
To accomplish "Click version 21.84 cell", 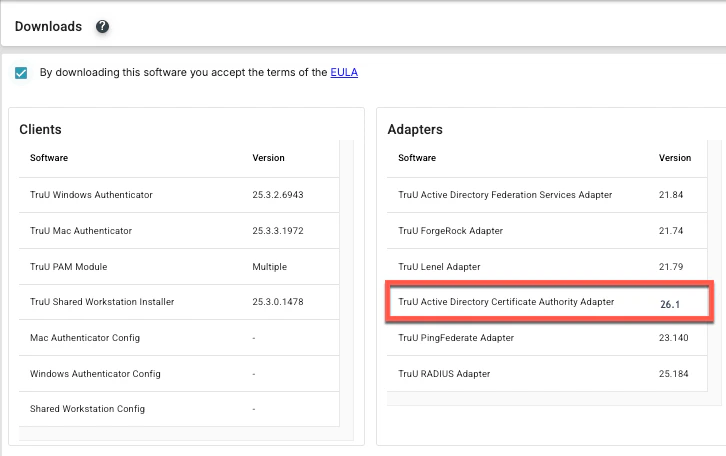I will point(671,195).
